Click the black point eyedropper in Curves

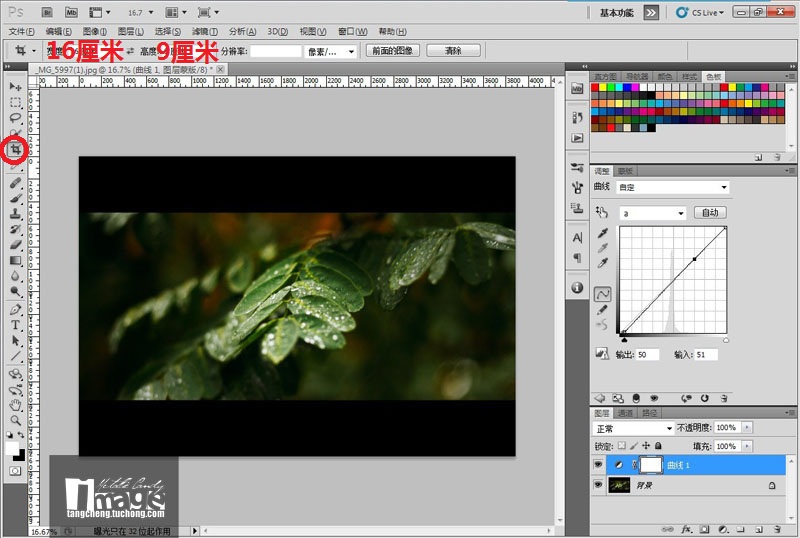tap(603, 234)
